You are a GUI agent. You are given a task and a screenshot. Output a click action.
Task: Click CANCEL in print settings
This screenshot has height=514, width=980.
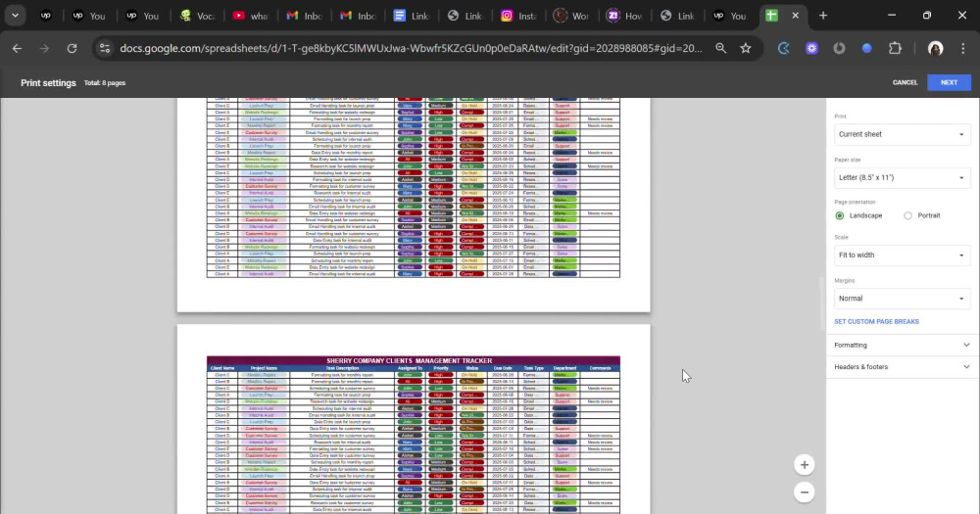pyautogui.click(x=905, y=82)
